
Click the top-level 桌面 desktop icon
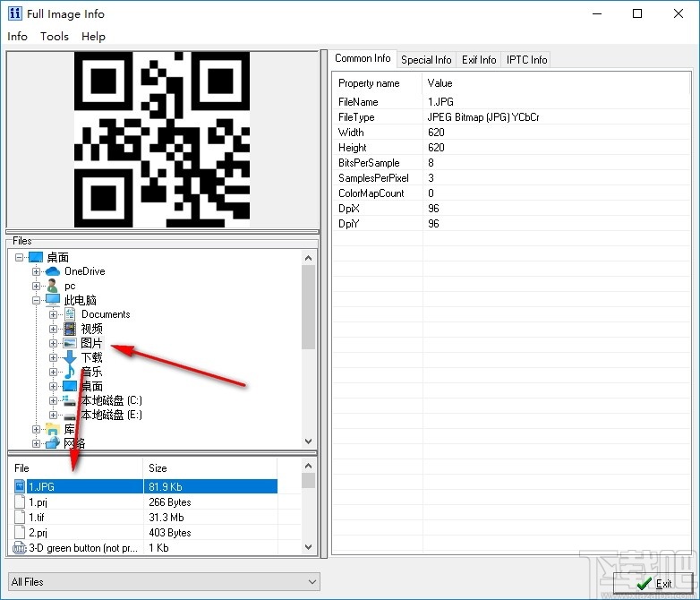(36, 257)
